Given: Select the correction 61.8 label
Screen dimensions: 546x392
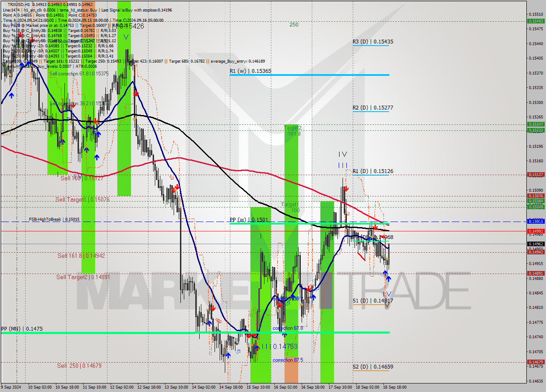Looking at the screenshot, I should 288,328.
